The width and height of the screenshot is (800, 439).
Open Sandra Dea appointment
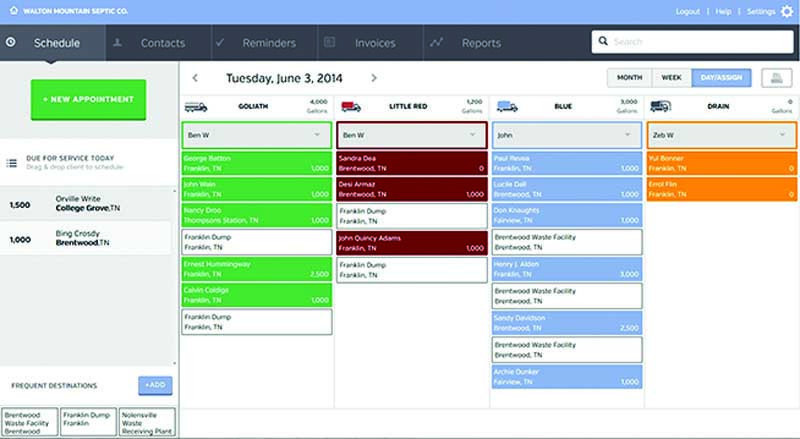412,163
